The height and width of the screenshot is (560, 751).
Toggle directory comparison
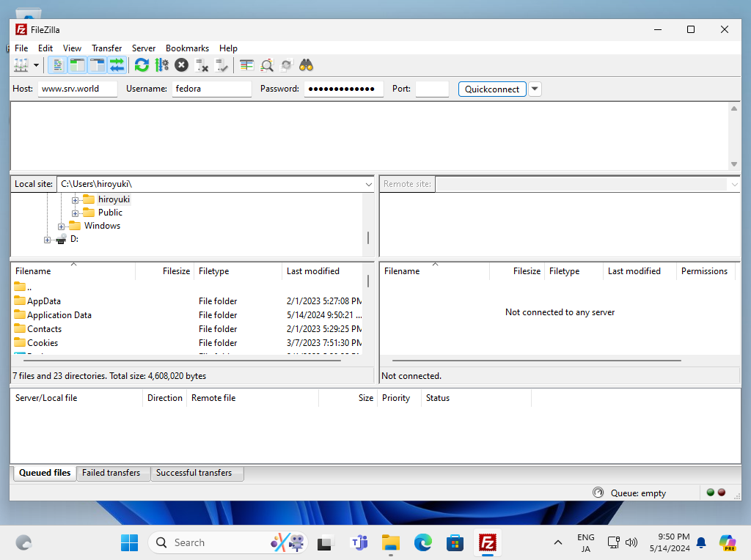[267, 65]
